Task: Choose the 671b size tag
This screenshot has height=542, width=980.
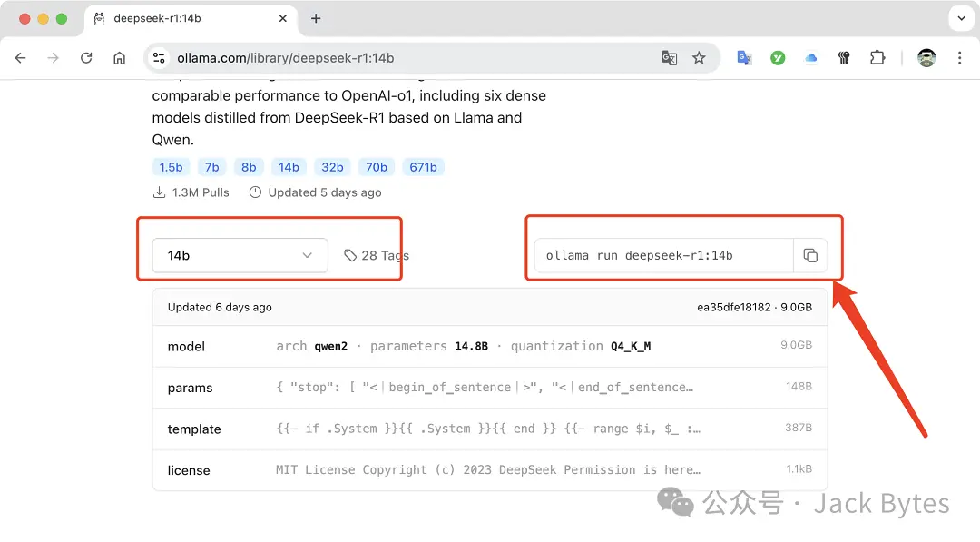Action: coord(423,167)
